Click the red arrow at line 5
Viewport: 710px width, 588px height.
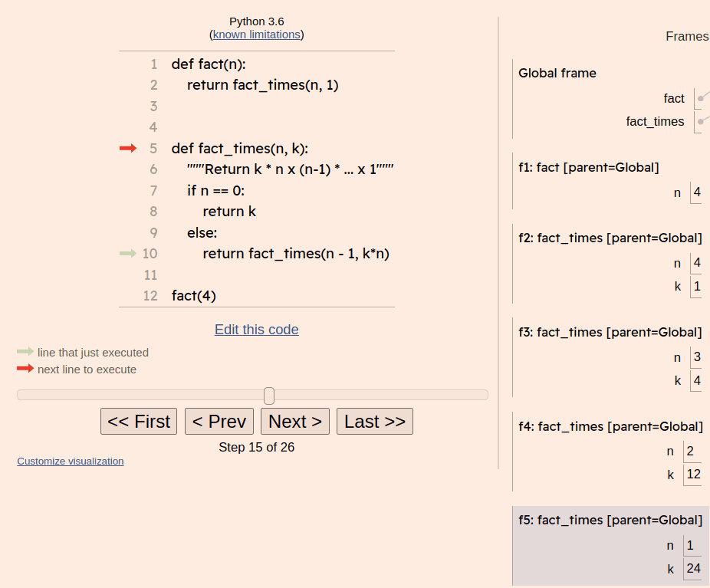point(128,148)
